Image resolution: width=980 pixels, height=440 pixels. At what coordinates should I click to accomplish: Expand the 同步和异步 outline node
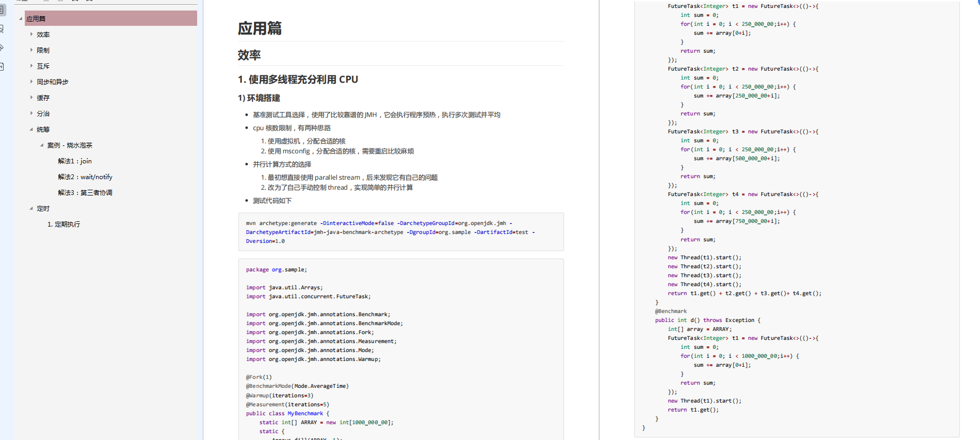click(32, 82)
